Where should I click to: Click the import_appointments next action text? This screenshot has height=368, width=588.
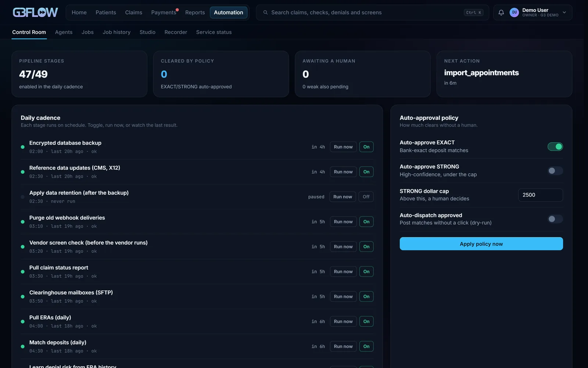click(x=481, y=73)
